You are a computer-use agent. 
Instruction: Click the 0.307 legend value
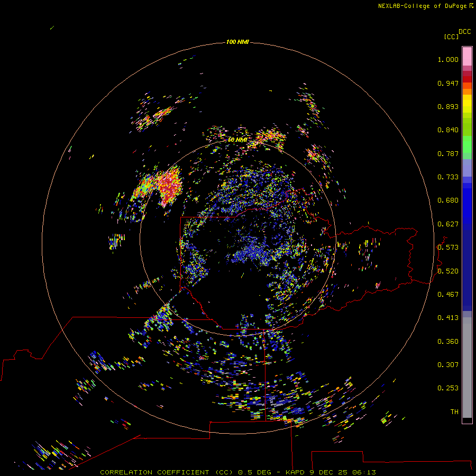(x=448, y=365)
